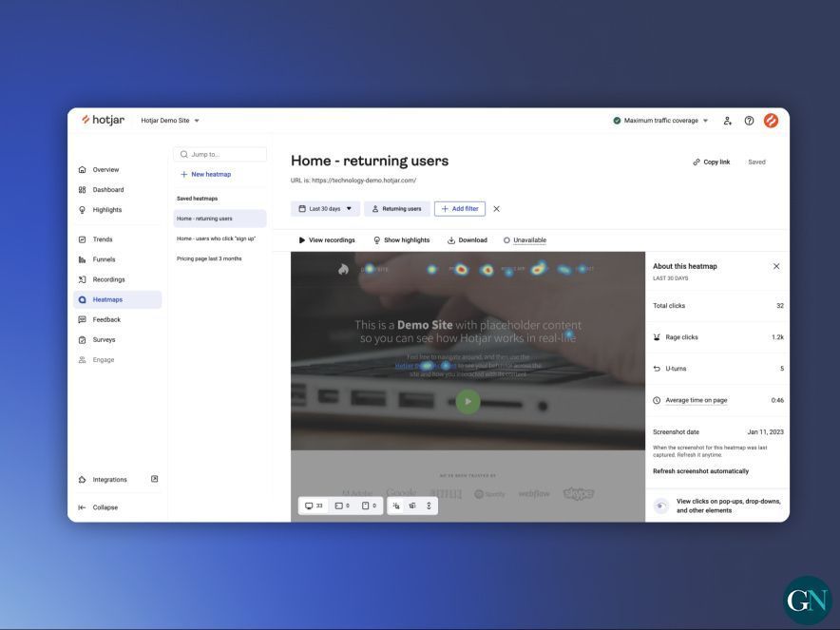Close the About this heatmap panel
Viewport: 840px width, 630px height.
pos(776,266)
